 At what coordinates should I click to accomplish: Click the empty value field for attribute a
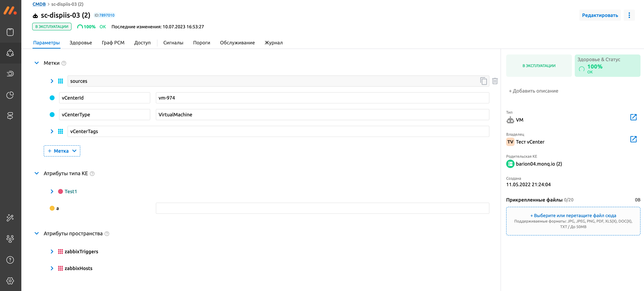323,208
